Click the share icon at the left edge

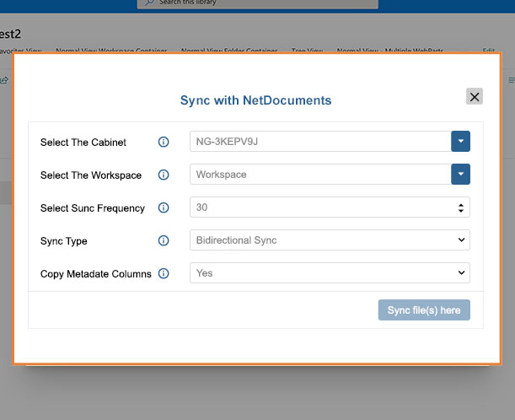coord(4,80)
